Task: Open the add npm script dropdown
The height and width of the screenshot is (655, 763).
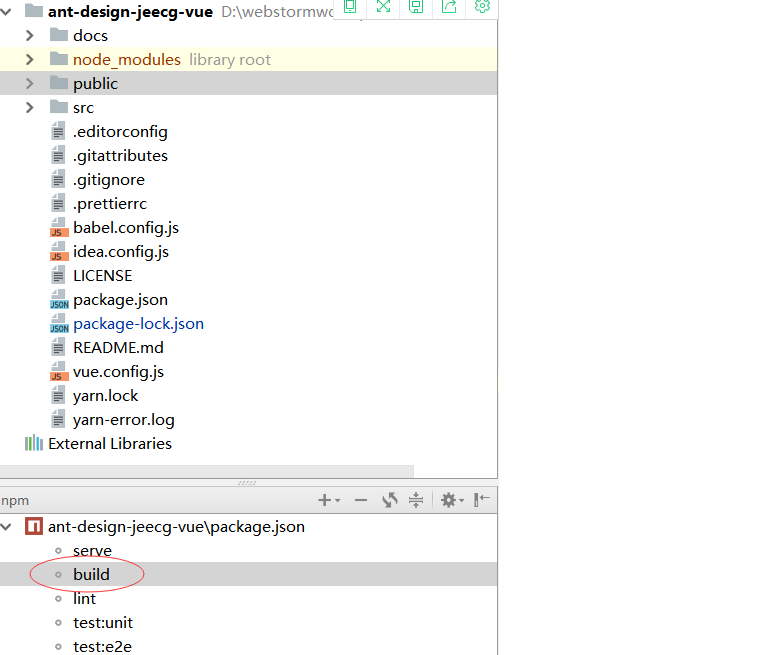Action: (x=329, y=500)
